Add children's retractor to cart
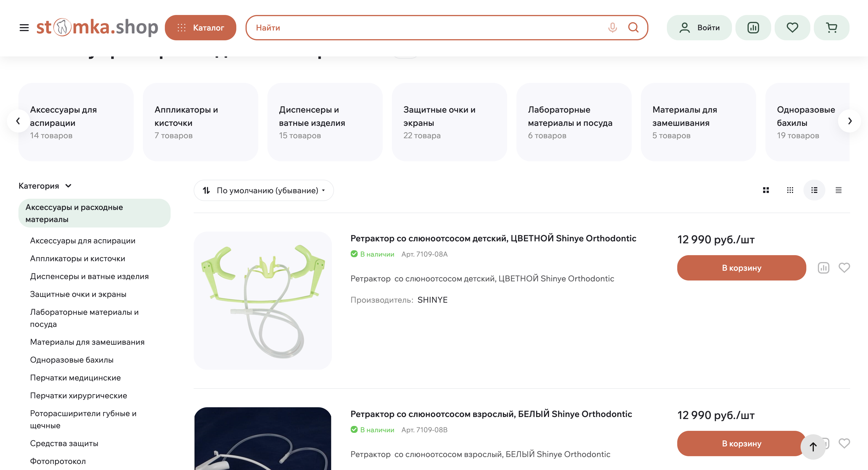 click(741, 268)
